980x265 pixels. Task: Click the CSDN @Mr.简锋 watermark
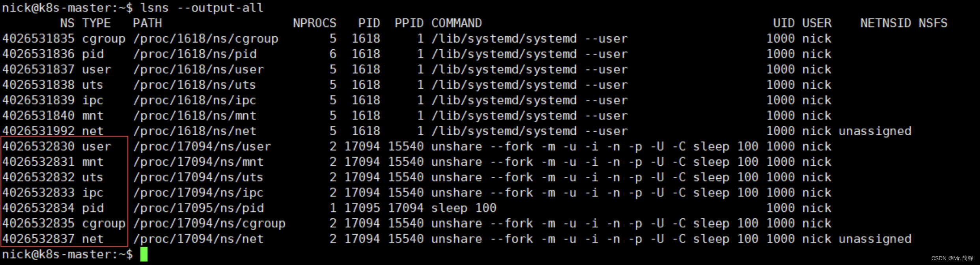click(x=952, y=258)
